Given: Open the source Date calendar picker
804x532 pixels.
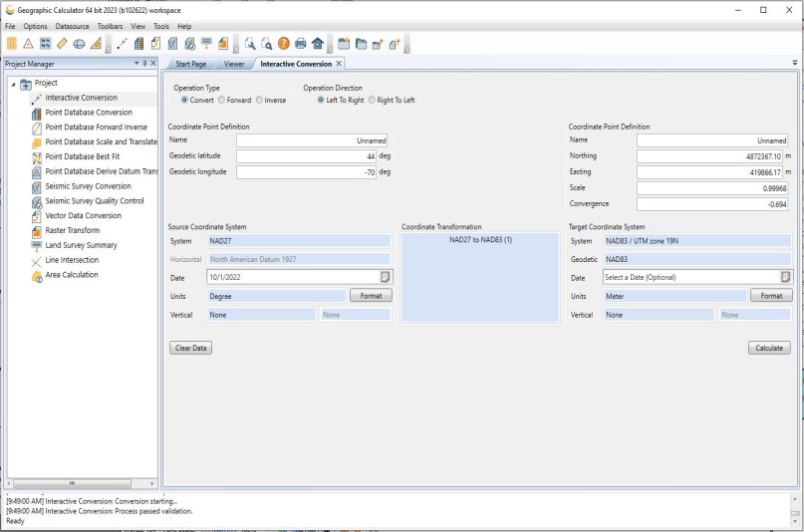Looking at the screenshot, I should pos(386,277).
